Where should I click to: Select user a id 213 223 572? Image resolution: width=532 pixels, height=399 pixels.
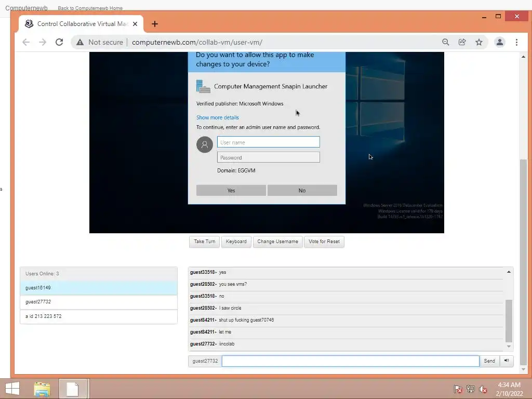click(x=99, y=316)
